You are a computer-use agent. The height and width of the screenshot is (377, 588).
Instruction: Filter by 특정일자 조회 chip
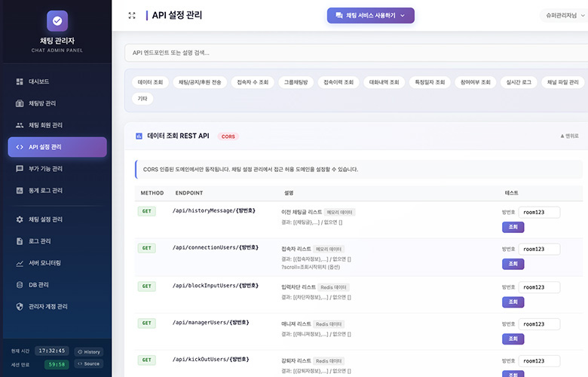tap(430, 82)
